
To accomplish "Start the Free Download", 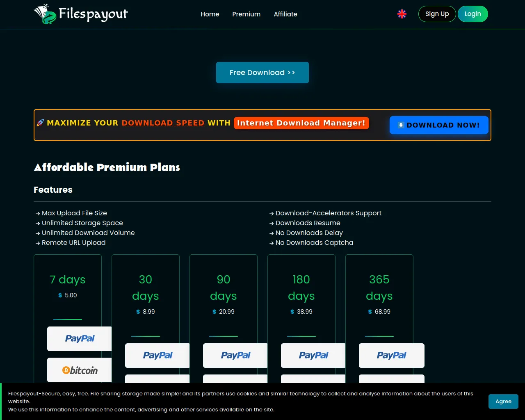I will tap(262, 73).
